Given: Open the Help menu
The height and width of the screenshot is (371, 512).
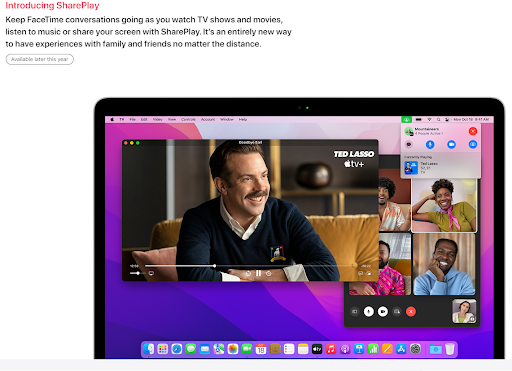Looking at the screenshot, I should [x=243, y=119].
